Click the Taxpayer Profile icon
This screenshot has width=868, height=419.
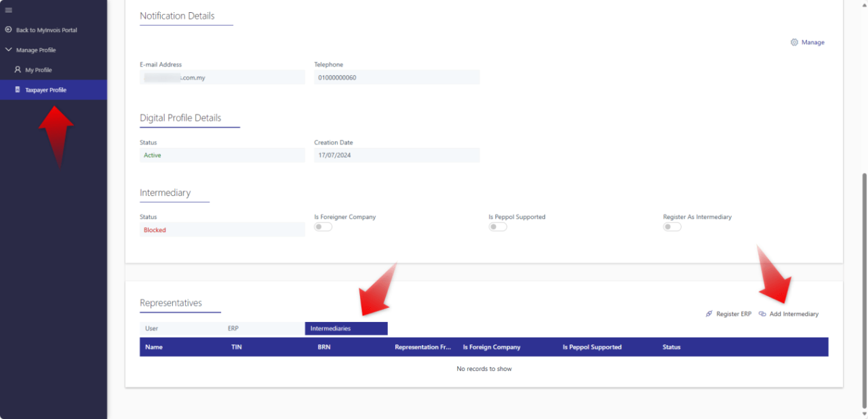pyautogui.click(x=18, y=89)
